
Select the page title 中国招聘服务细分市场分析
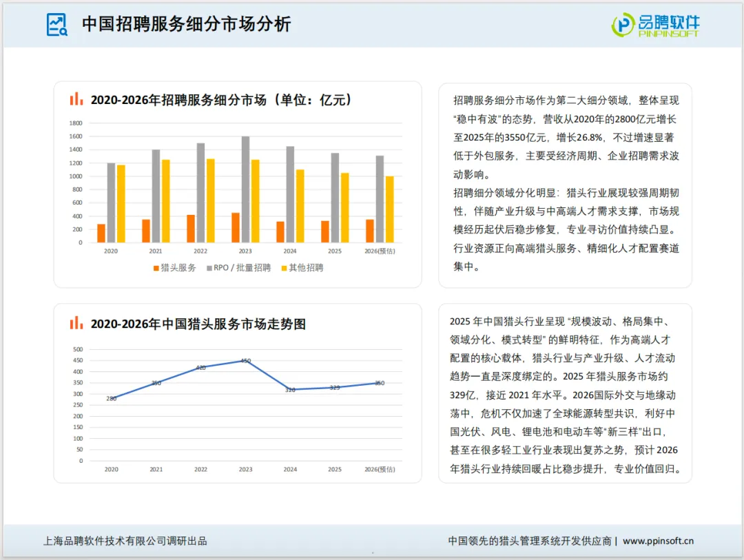tap(186, 24)
